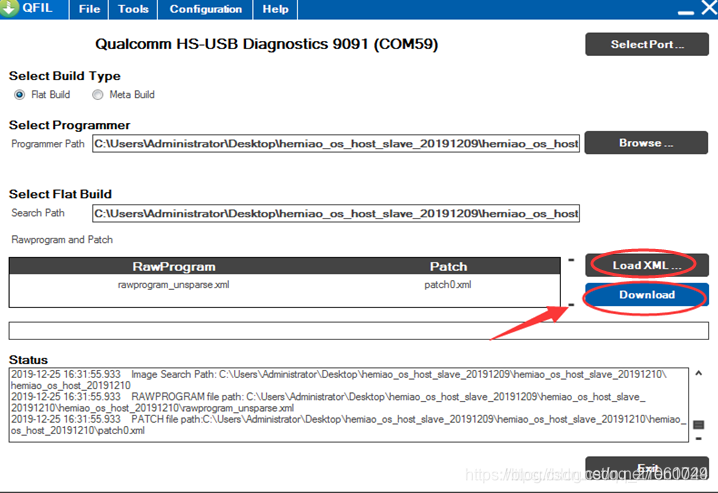718x493 pixels.
Task: Open the Tools menu
Action: click(133, 9)
